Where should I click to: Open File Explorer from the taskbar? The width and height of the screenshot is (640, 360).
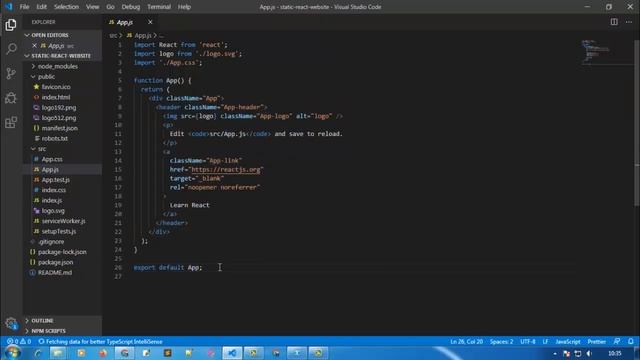(58, 353)
